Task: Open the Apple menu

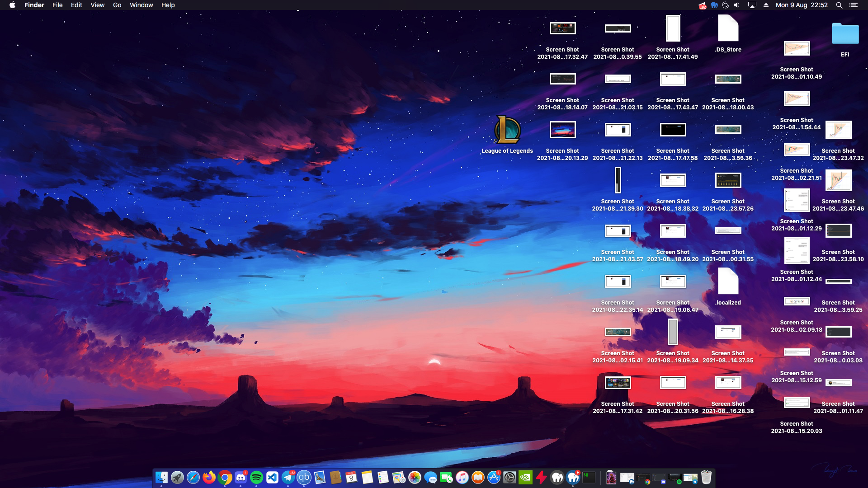Action: pyautogui.click(x=12, y=5)
